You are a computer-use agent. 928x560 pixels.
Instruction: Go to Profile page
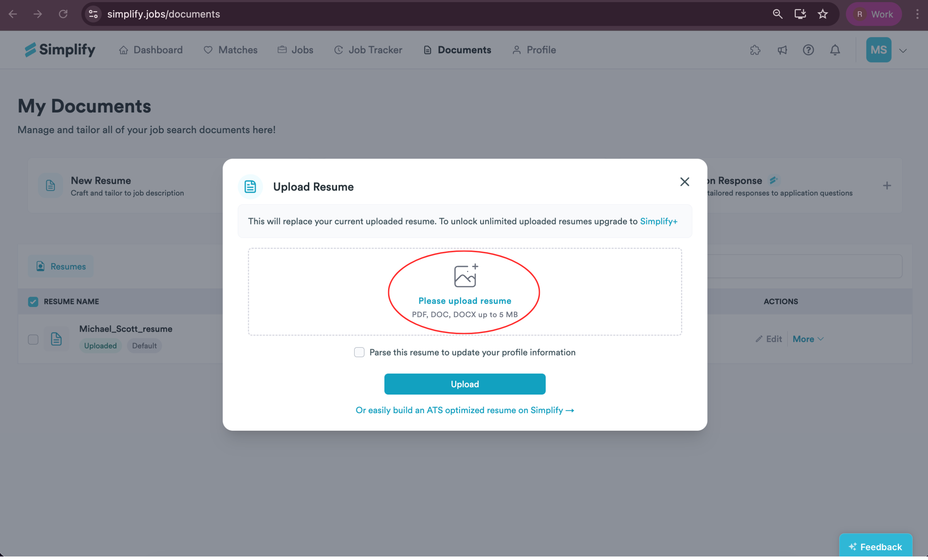(x=534, y=50)
